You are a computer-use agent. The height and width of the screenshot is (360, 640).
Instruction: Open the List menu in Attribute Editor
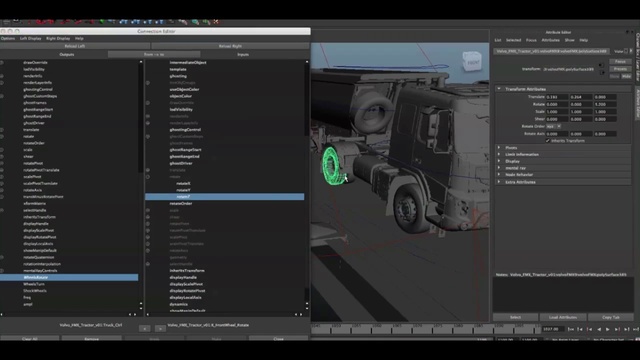tap(498, 40)
